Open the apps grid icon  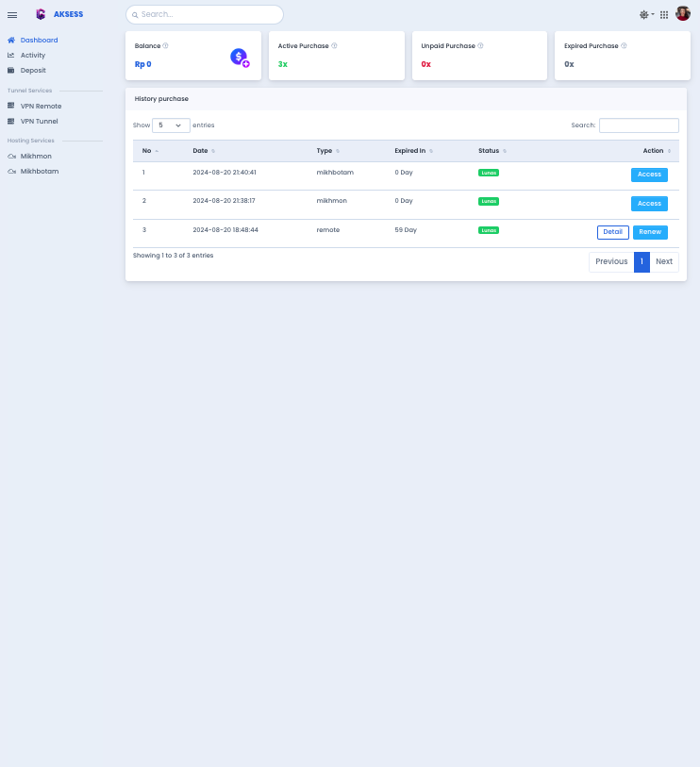click(x=664, y=15)
